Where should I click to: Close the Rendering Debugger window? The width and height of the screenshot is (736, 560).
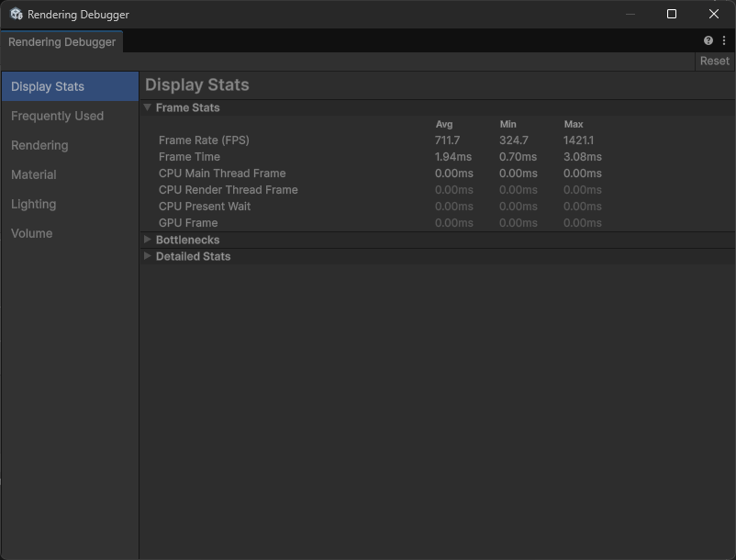[x=713, y=15]
